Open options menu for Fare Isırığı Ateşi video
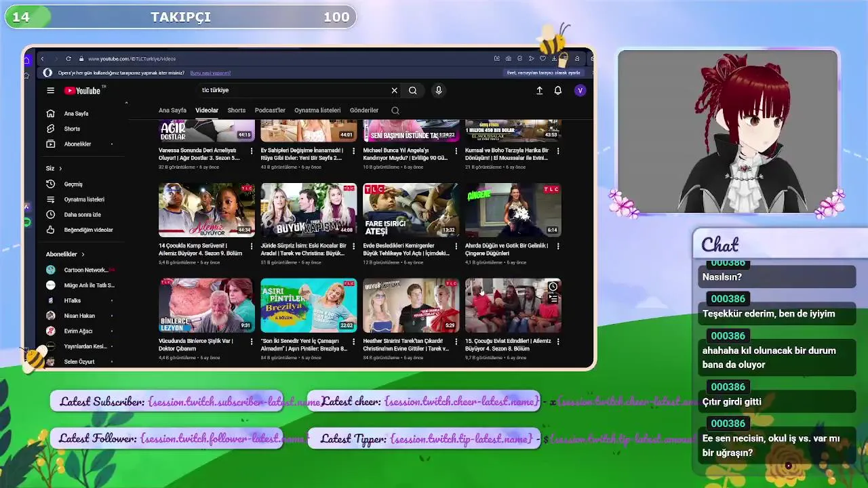The width and height of the screenshot is (868, 488). click(456, 246)
